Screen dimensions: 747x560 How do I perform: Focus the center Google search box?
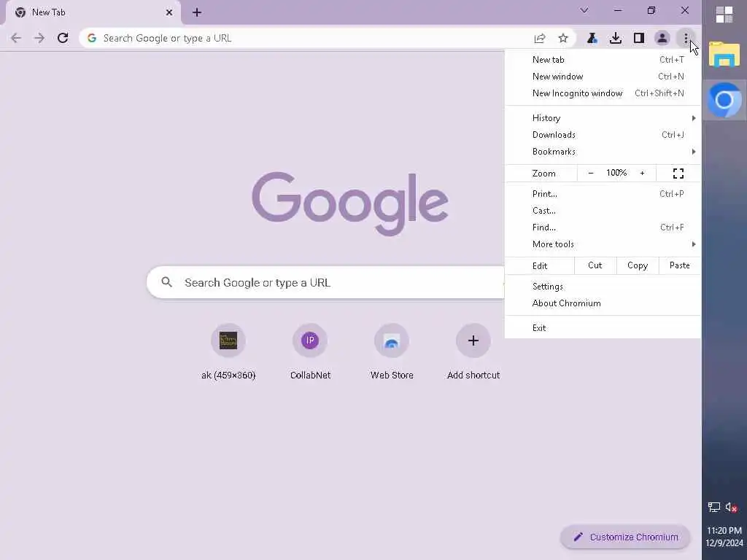pos(325,282)
